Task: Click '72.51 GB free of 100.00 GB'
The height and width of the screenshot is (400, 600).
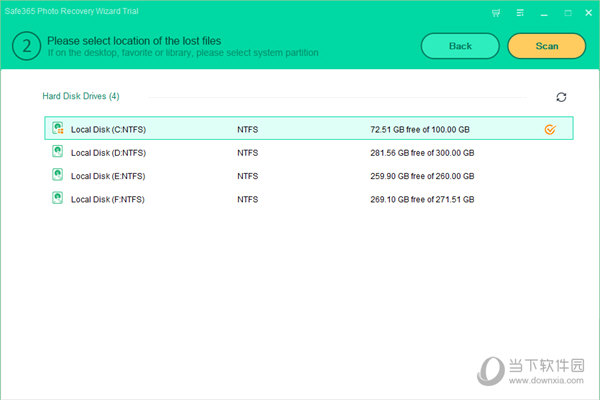Action: (x=420, y=130)
